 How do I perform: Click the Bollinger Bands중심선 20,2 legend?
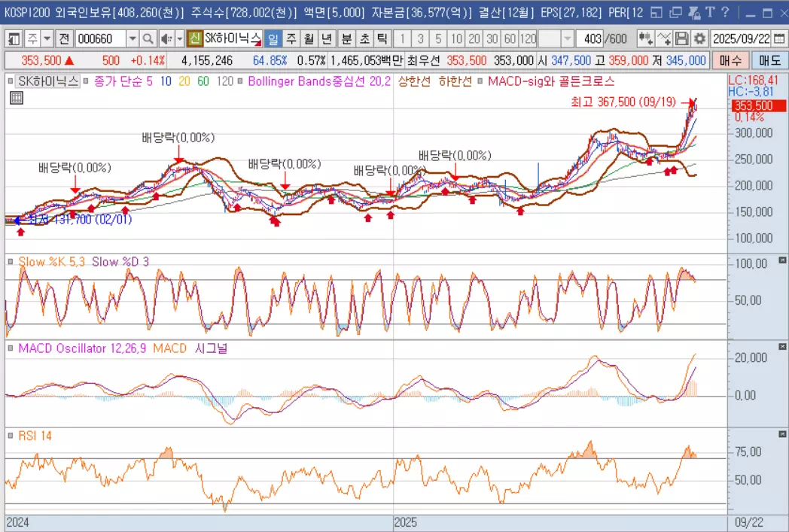click(x=319, y=81)
